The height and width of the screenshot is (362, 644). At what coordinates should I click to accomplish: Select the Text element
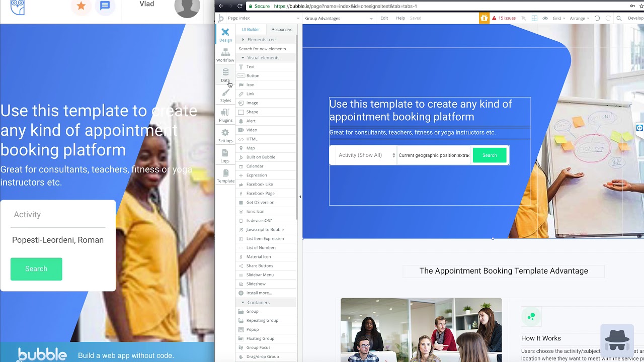(x=266, y=67)
